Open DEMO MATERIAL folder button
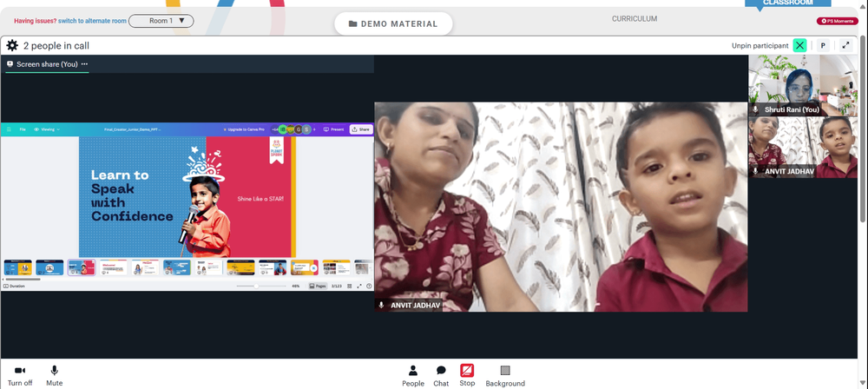The width and height of the screenshot is (868, 389). click(393, 23)
